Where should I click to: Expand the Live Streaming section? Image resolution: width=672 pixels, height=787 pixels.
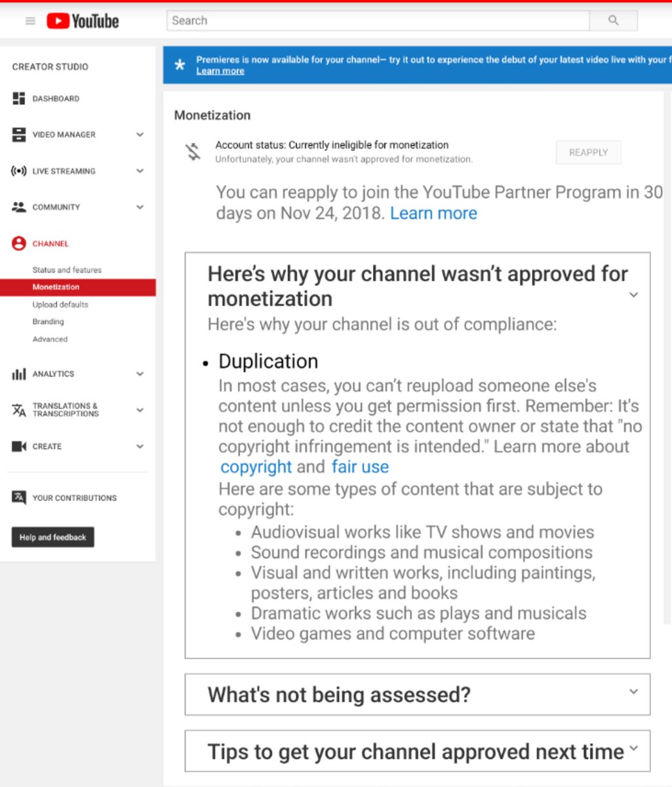140,171
